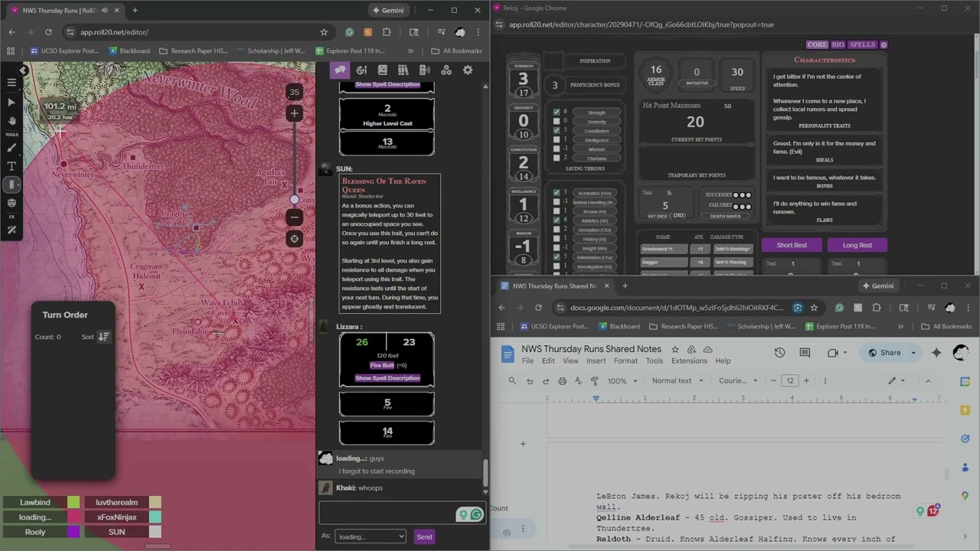
Task: Open the Collections sidebar tab
Action: 446,70
